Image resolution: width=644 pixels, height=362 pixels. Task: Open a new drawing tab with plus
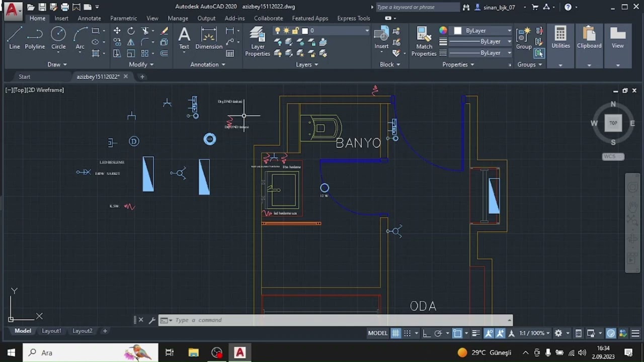point(142,76)
